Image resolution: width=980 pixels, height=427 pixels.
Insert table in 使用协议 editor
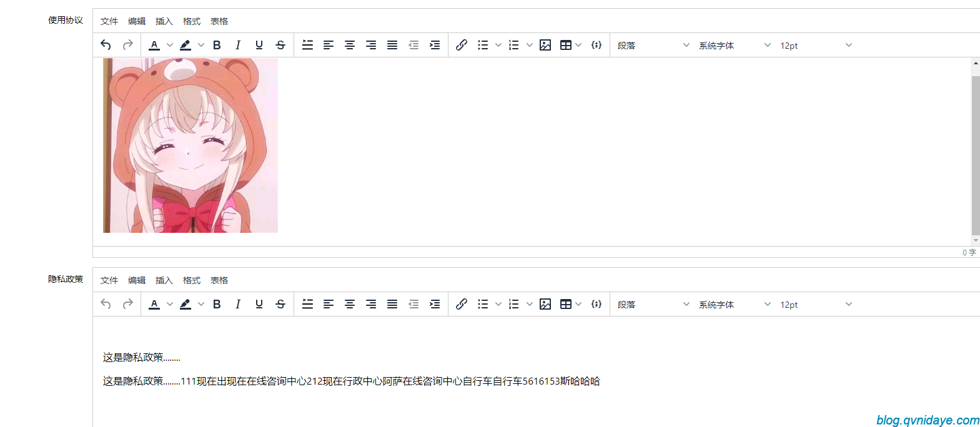pyautogui.click(x=566, y=45)
